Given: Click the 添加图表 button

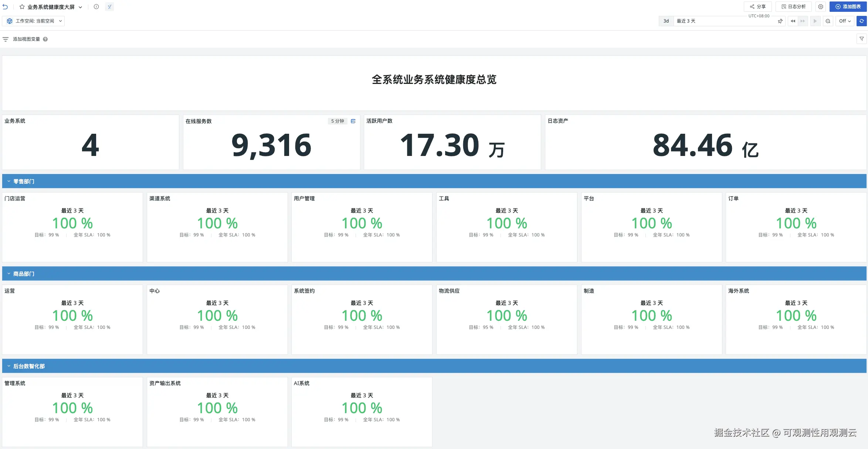Looking at the screenshot, I should [848, 7].
